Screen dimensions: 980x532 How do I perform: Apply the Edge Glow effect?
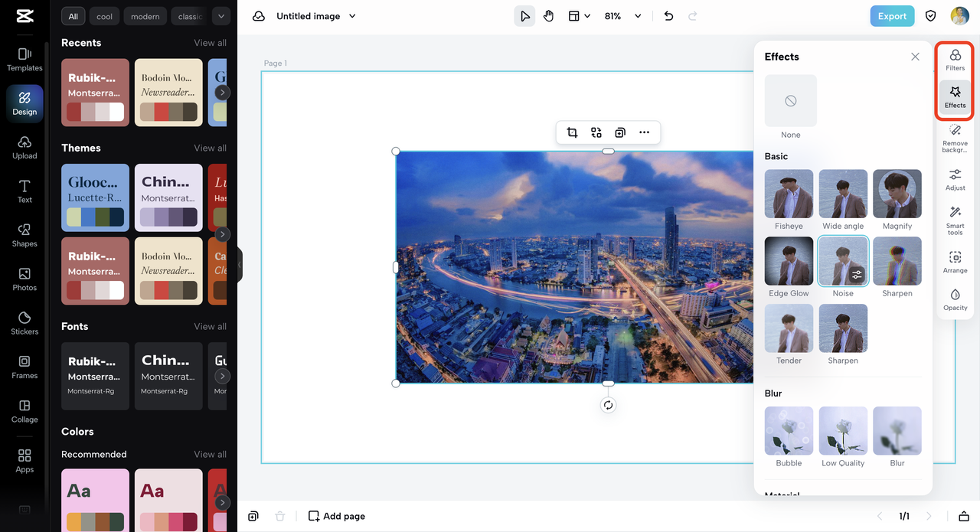point(789,261)
